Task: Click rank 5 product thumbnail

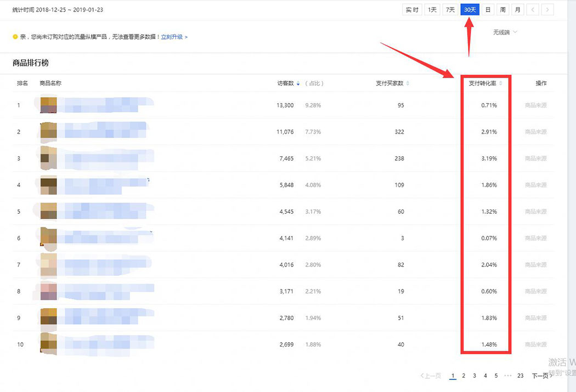Action: click(x=48, y=211)
